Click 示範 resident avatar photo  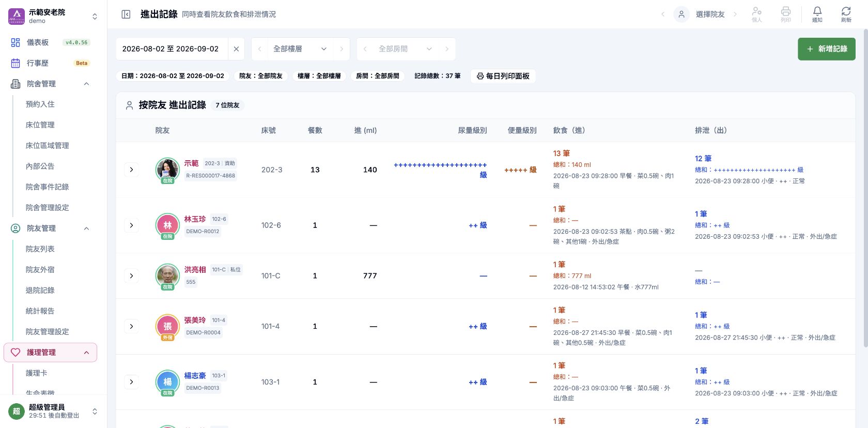pos(167,169)
